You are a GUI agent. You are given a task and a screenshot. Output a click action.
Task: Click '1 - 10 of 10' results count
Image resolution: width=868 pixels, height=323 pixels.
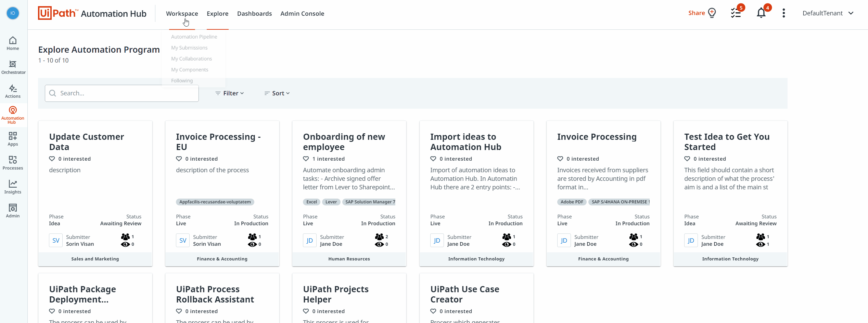coord(53,60)
